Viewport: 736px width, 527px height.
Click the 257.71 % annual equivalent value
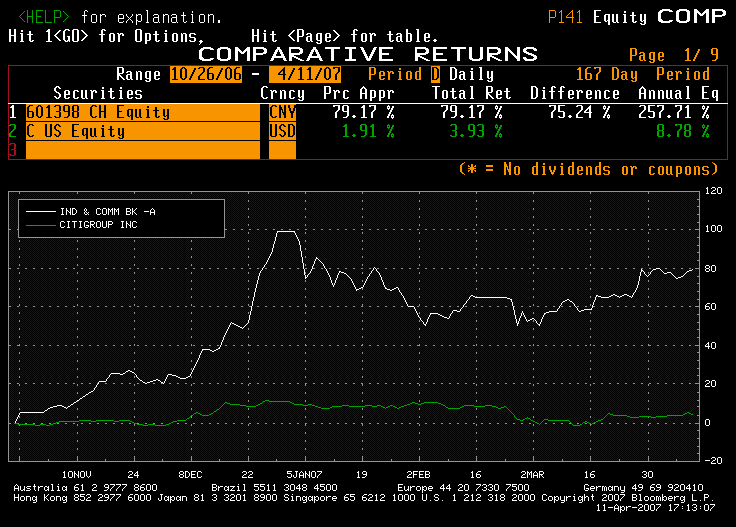click(674, 112)
